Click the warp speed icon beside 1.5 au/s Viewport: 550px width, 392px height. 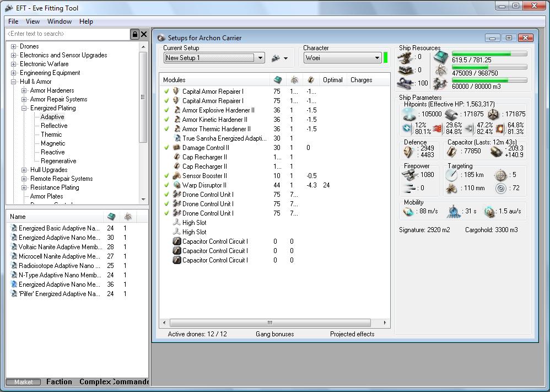click(x=489, y=212)
